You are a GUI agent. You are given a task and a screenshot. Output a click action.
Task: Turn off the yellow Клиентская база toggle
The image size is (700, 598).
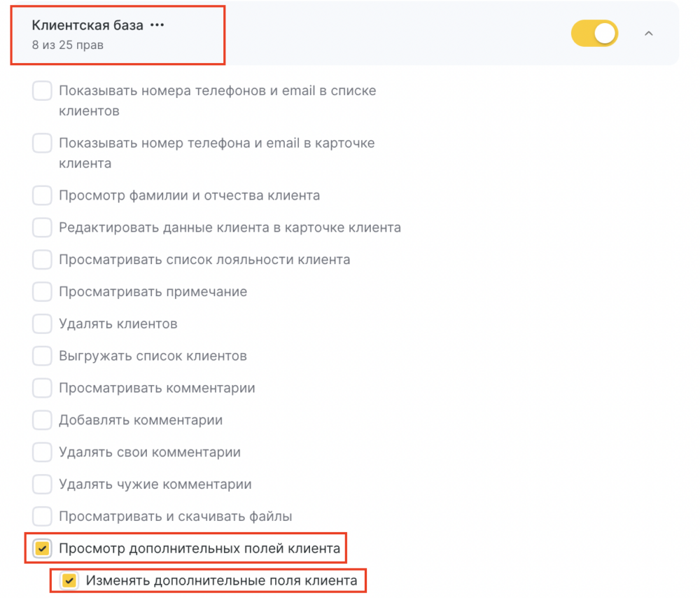pos(594,34)
